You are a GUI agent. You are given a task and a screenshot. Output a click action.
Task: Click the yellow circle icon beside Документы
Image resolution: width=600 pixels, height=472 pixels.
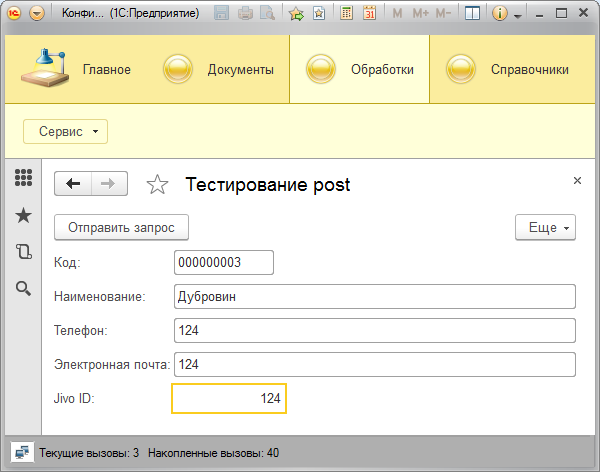tap(178, 69)
